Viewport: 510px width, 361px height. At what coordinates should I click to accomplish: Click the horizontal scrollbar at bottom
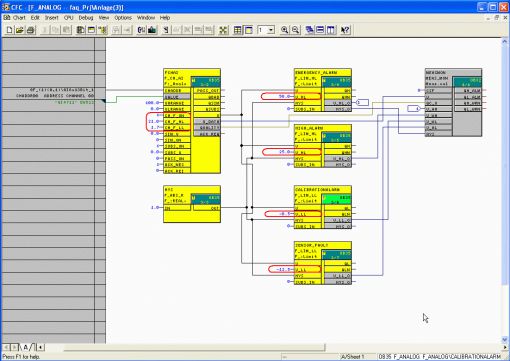[194, 348]
